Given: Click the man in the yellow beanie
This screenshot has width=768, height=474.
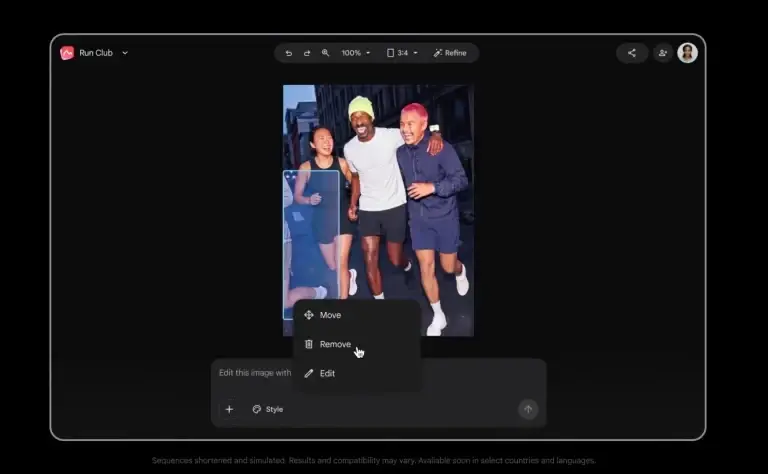Looking at the screenshot, I should 376,196.
